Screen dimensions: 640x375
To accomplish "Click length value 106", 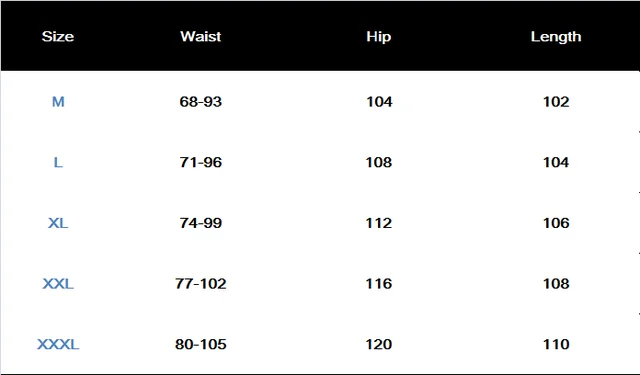I will (x=556, y=223).
